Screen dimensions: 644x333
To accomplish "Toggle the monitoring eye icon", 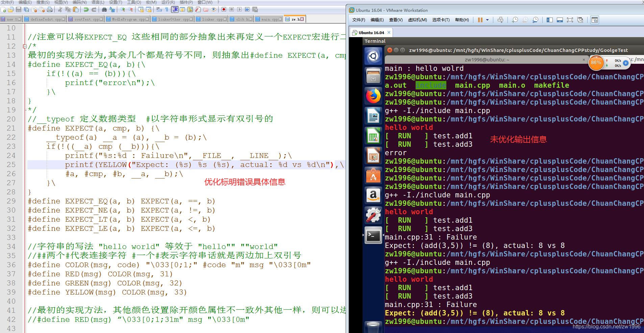I will [x=214, y=9].
